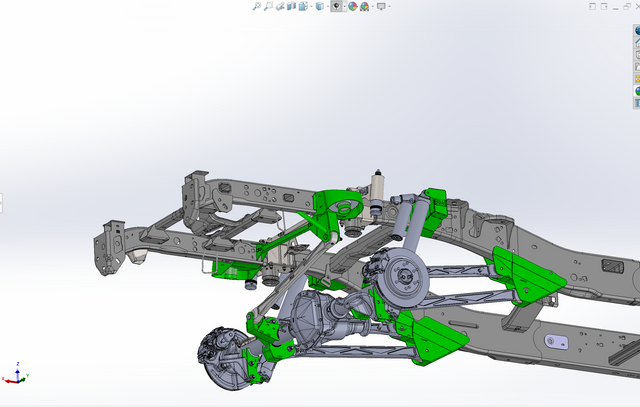This screenshot has width=640, height=407.
Task: Click the Apply Scene icon
Action: (x=364, y=6)
